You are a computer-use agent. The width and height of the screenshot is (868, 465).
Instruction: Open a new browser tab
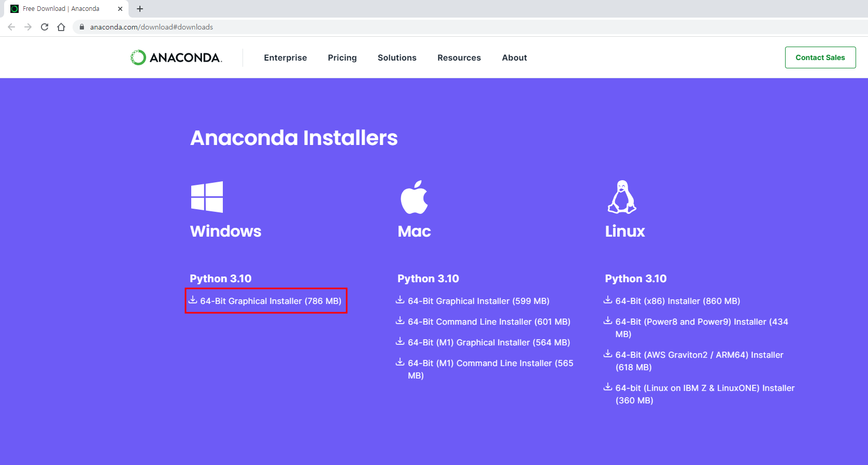[140, 9]
